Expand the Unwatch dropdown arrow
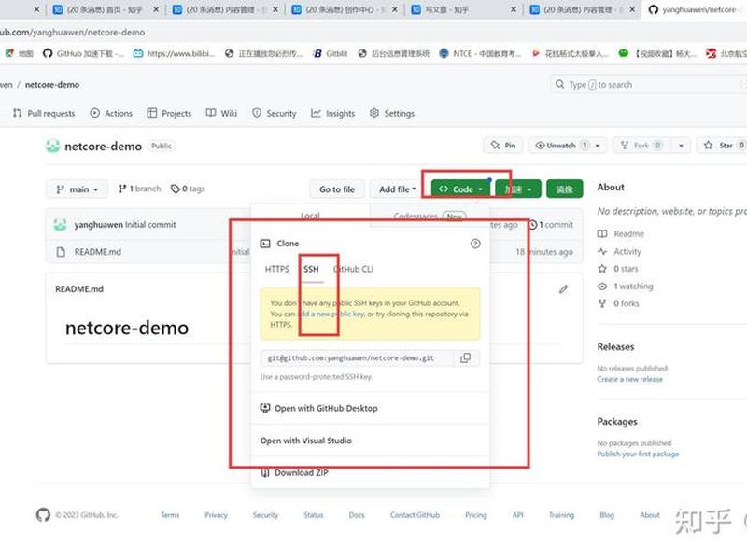This screenshot has width=747, height=560. coord(598,146)
